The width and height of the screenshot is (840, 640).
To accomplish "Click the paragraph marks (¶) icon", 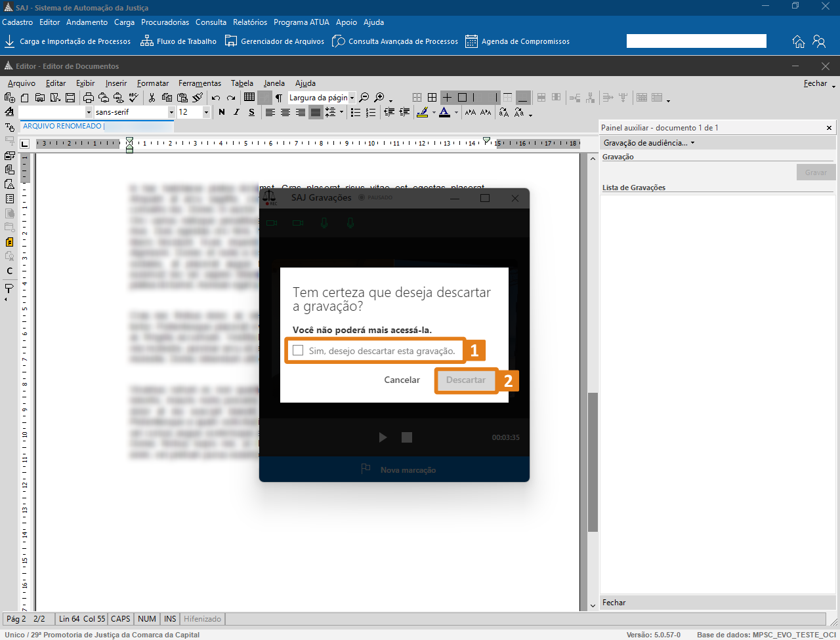I will (279, 98).
